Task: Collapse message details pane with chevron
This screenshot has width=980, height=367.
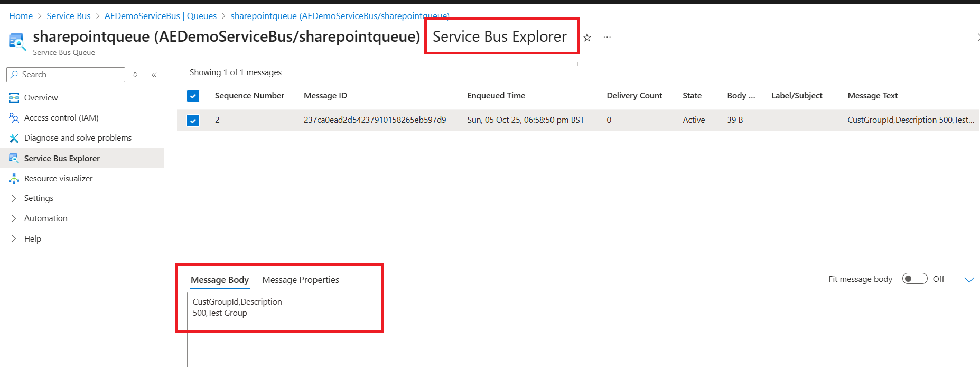Action: 969,279
